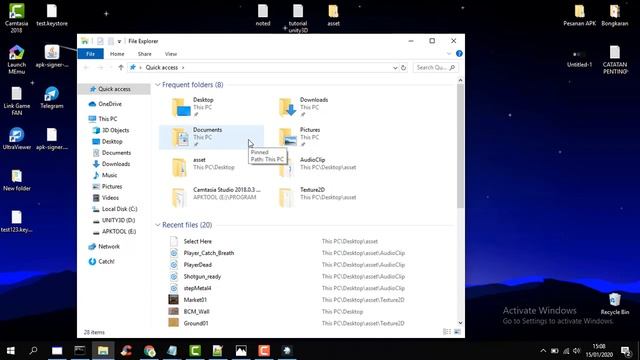This screenshot has width=640, height=360.
Task: Select the Camtasia Studio 2018.0.3 folder icon
Action: tap(179, 197)
